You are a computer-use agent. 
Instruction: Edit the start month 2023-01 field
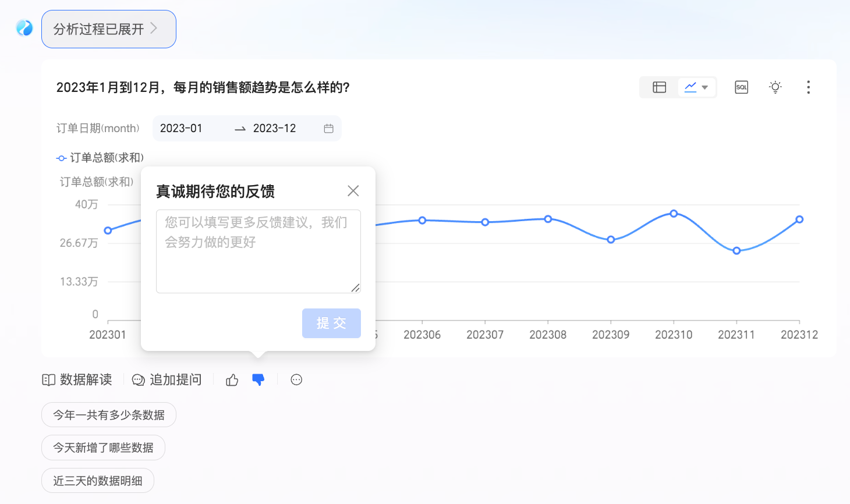[181, 129]
